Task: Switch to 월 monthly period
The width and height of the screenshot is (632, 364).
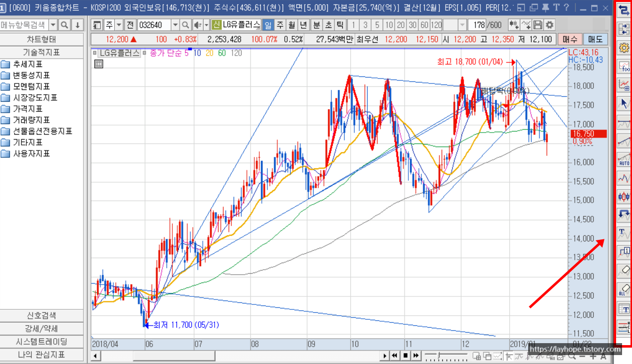Action: click(292, 25)
